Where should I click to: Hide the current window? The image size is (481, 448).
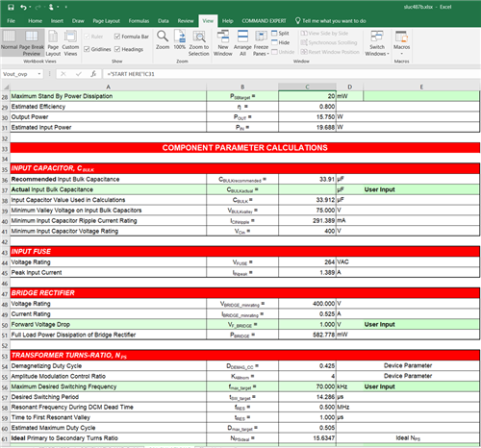281,42
